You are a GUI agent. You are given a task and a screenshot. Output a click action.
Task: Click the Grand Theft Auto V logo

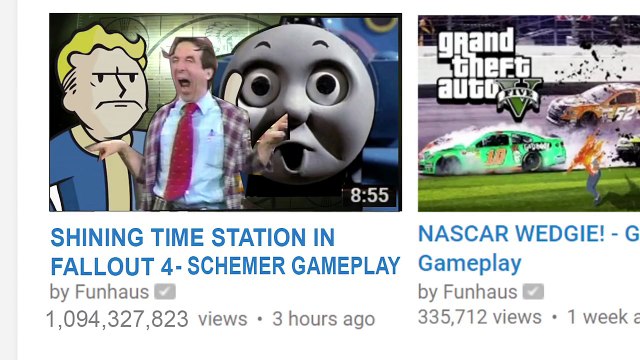pyautogui.click(x=489, y=71)
